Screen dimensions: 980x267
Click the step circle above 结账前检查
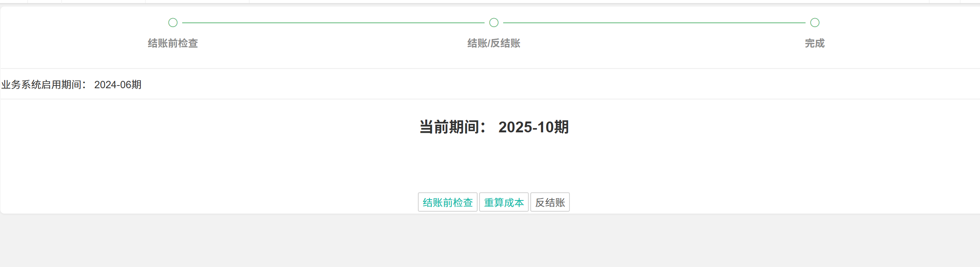point(173,23)
